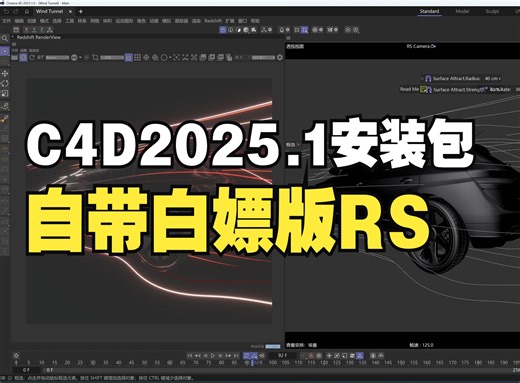Open the Wind Tunnel project tab
This screenshot has height=383, width=520.
point(49,11)
